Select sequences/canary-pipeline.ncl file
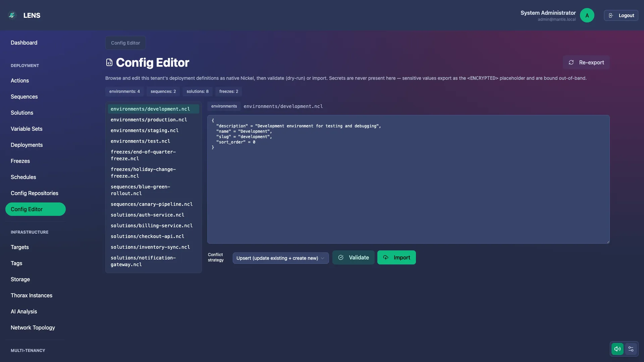 pyautogui.click(x=154, y=204)
